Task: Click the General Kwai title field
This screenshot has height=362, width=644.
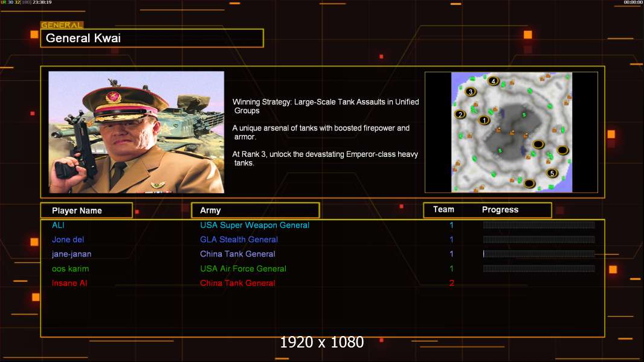Action: click(152, 38)
